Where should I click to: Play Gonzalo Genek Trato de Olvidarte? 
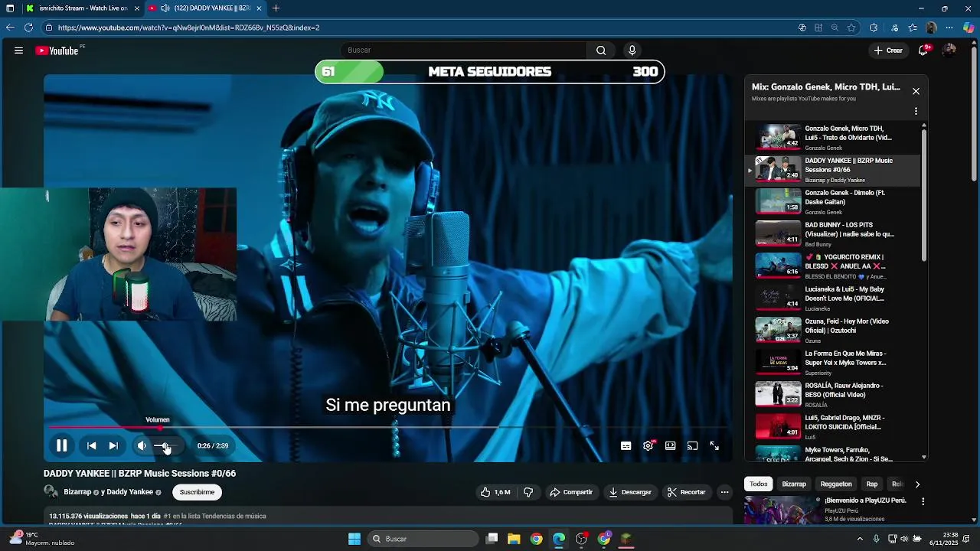pos(833,138)
